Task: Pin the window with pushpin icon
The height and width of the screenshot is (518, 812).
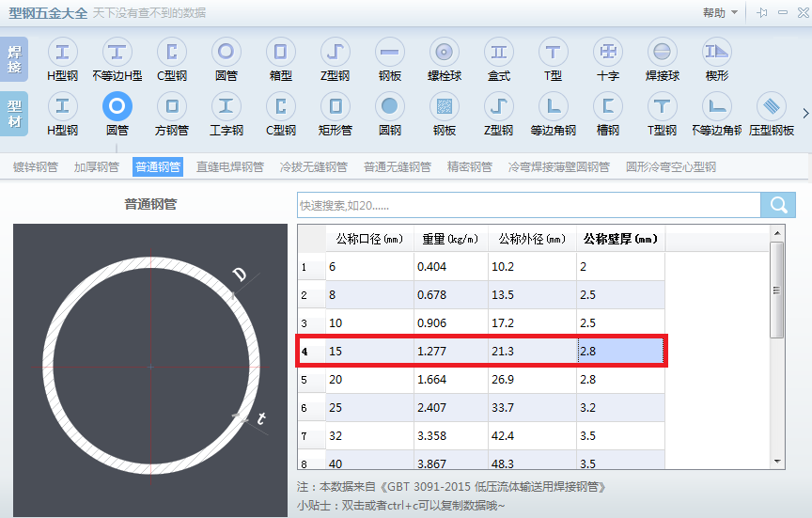Action: coord(762,13)
